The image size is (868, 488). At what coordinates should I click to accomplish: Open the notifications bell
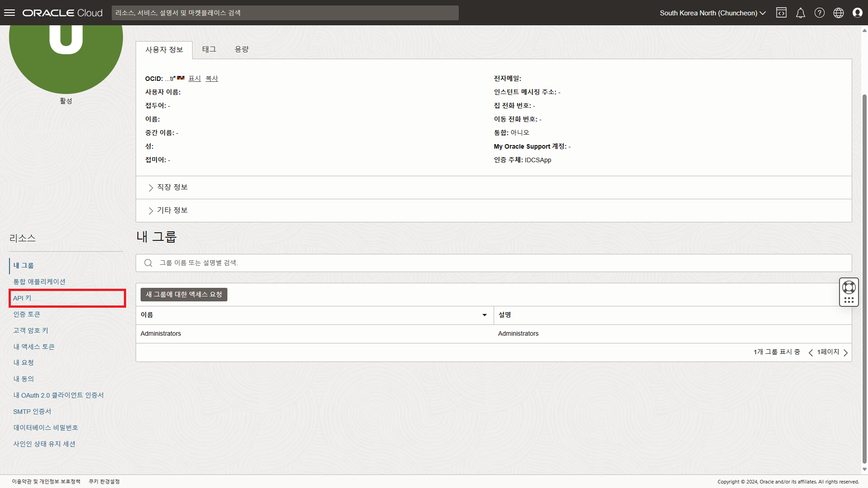800,13
